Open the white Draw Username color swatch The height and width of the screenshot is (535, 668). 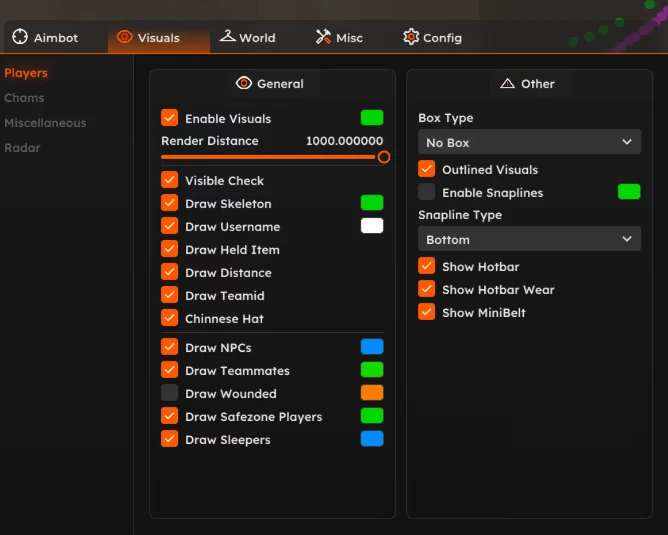coord(372,226)
